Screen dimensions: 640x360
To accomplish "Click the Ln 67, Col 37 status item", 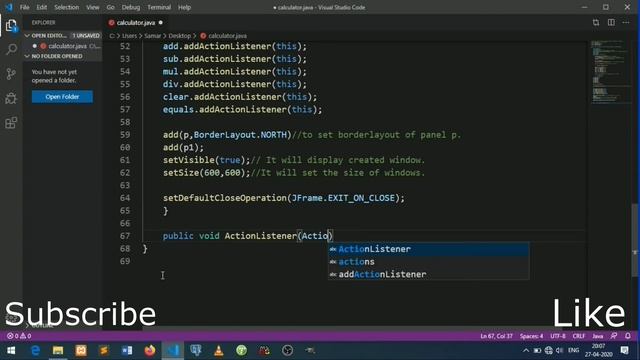I will click(496, 336).
